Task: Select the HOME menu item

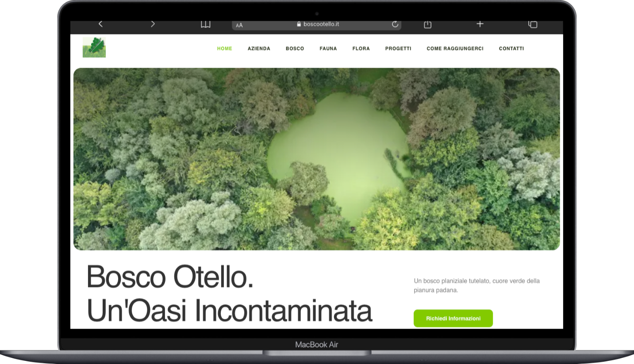Action: point(224,49)
